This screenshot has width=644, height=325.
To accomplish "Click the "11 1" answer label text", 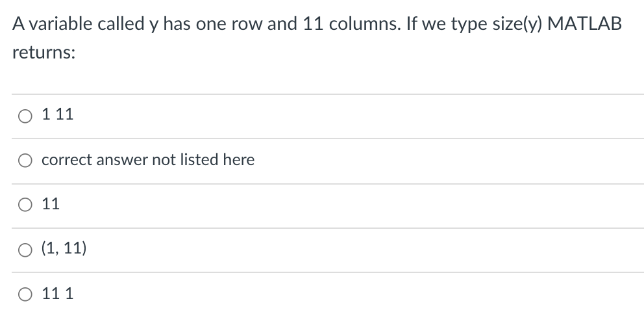I will pyautogui.click(x=58, y=293).
